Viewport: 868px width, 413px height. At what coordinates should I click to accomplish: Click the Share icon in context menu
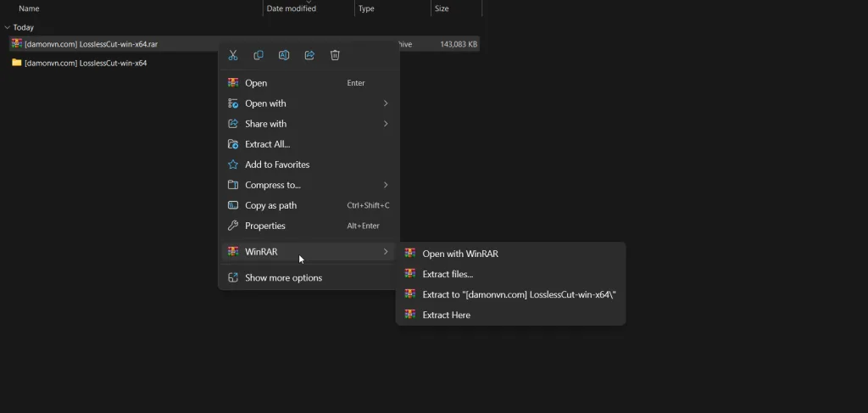coord(309,55)
